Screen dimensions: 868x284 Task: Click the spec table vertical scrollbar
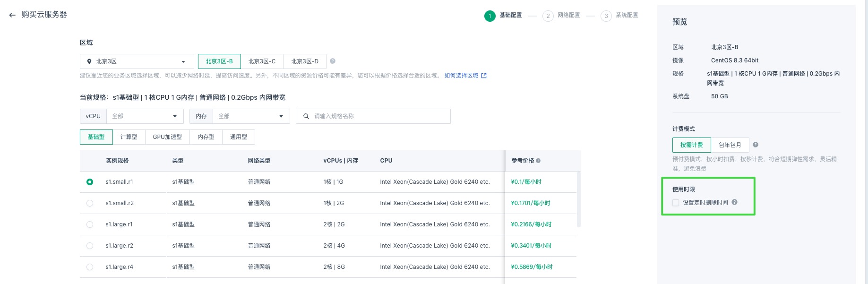click(579, 199)
